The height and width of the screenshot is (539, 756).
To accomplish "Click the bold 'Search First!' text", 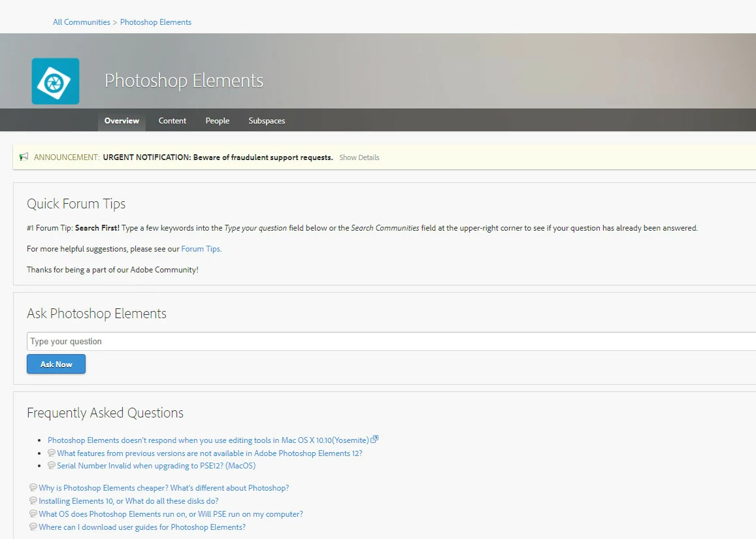I will click(x=97, y=228).
